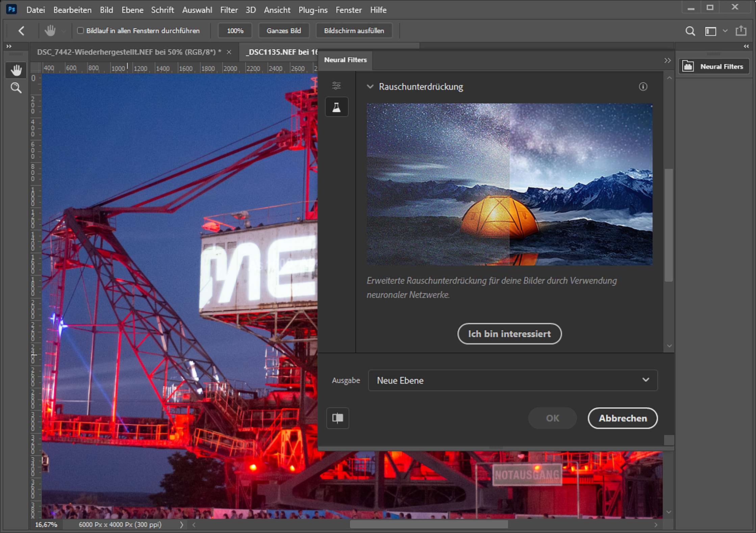Click the Ich bin interessiert button
The height and width of the screenshot is (533, 756).
pos(509,334)
